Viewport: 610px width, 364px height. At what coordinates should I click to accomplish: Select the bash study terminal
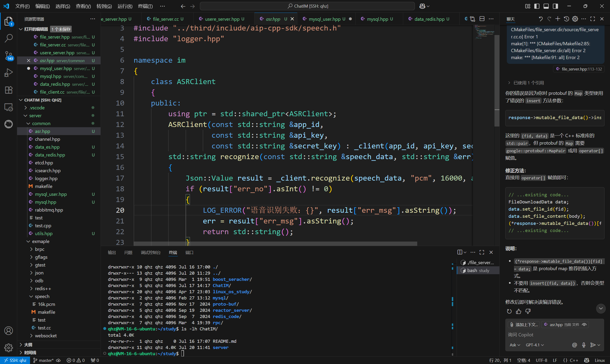click(478, 270)
